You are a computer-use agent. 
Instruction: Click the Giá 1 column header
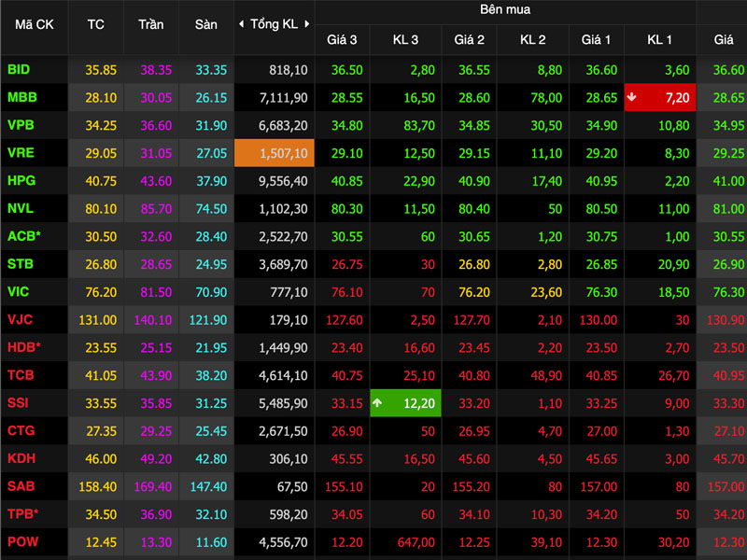pyautogui.click(x=596, y=39)
